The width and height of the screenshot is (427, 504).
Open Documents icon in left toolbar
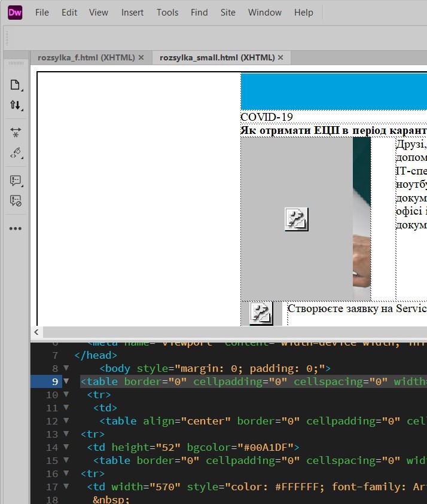[x=16, y=85]
